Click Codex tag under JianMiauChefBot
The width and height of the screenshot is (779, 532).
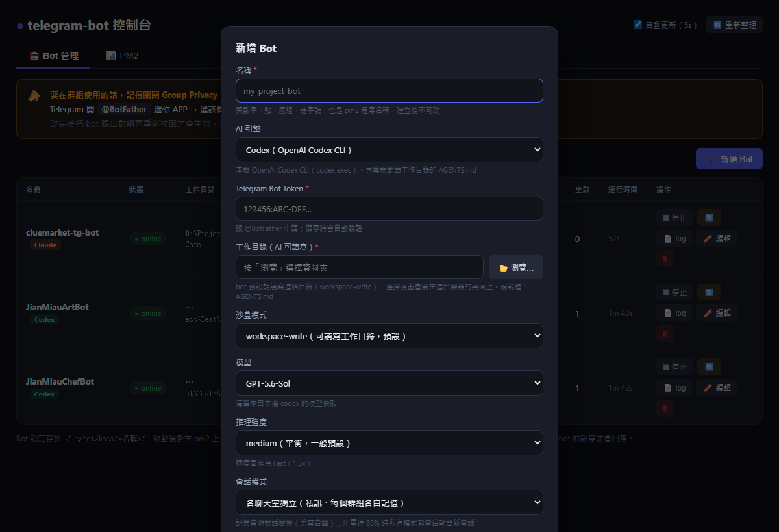click(44, 394)
